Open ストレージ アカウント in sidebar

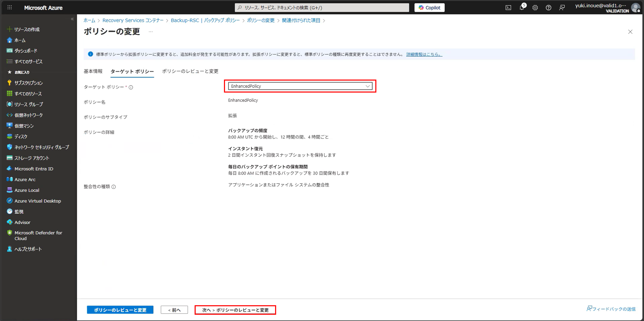(32, 158)
